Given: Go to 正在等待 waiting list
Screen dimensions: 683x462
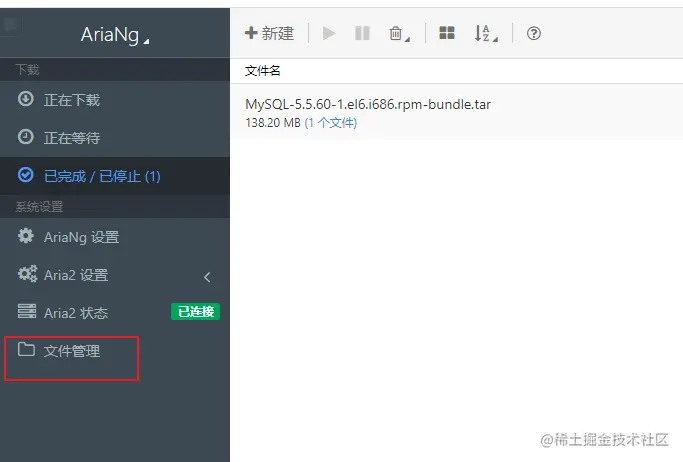Looking at the screenshot, I should [x=115, y=138].
